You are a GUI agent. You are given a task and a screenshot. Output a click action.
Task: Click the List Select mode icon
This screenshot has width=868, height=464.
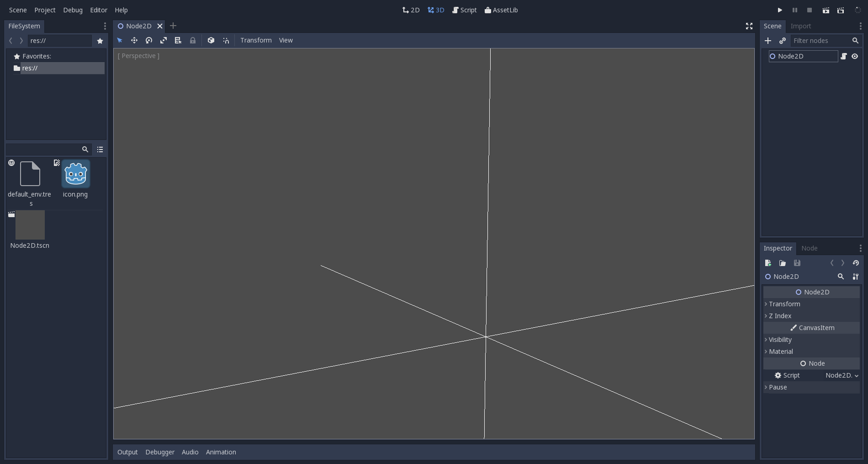click(x=178, y=40)
